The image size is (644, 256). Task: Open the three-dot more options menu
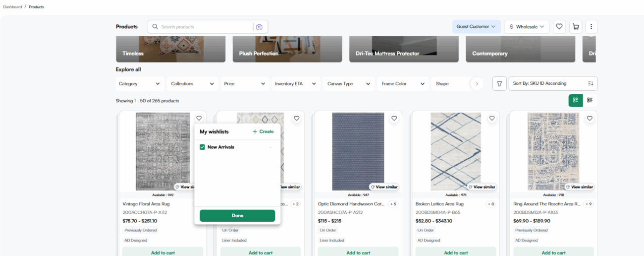pyautogui.click(x=591, y=27)
